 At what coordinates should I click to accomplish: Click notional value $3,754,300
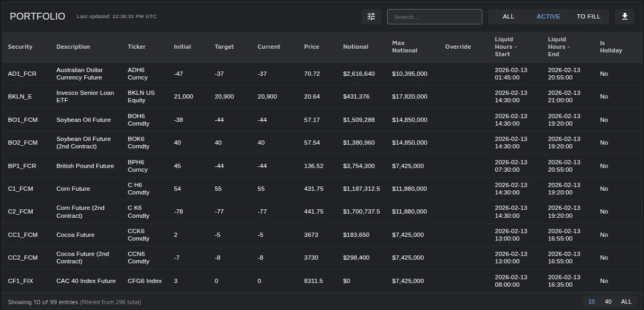coord(359,166)
